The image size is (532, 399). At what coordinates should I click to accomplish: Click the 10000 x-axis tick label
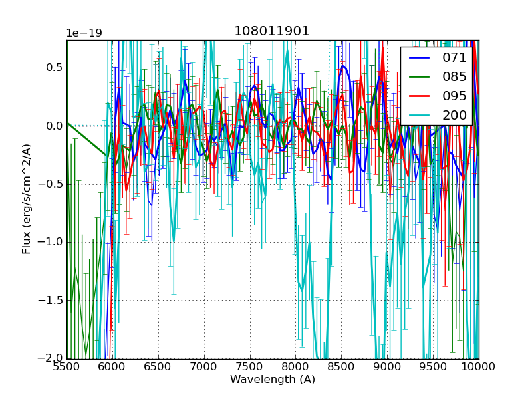[x=478, y=366]
